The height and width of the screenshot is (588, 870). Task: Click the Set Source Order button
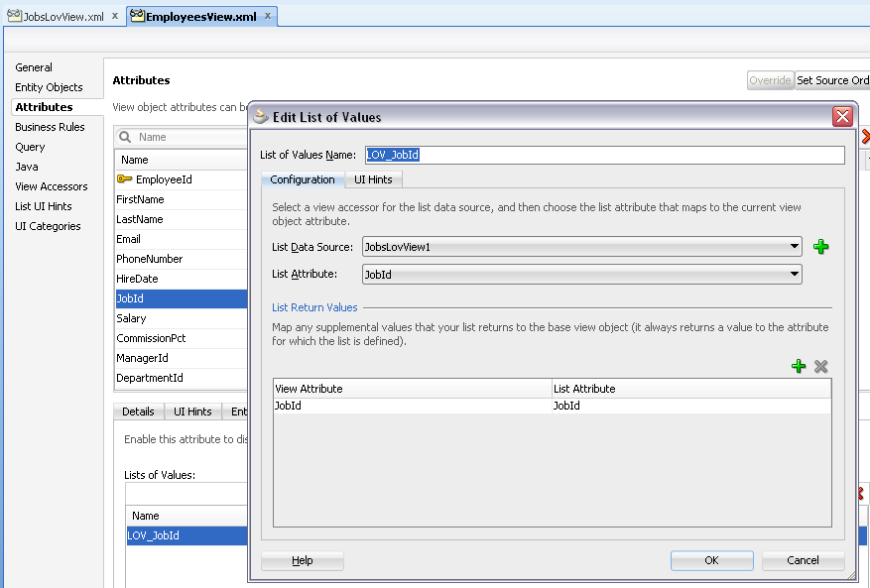click(x=832, y=80)
